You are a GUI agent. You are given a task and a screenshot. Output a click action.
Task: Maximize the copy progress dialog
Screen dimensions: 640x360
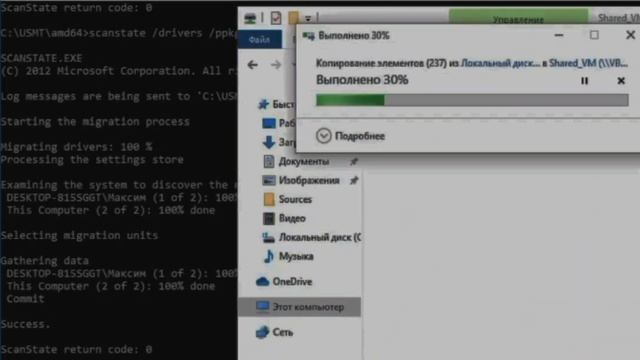pos(594,35)
